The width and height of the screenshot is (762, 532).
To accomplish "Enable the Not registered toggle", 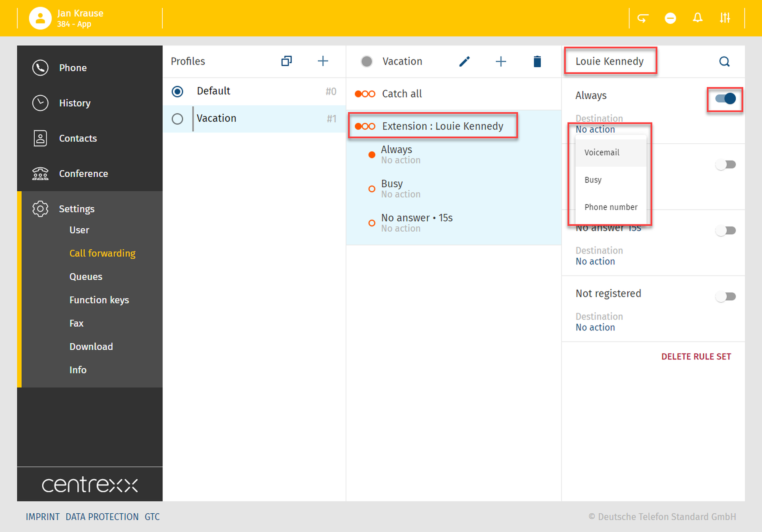I will point(725,296).
